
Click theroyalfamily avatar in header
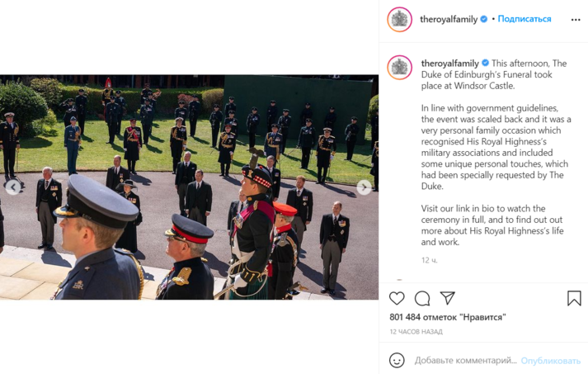click(x=400, y=19)
